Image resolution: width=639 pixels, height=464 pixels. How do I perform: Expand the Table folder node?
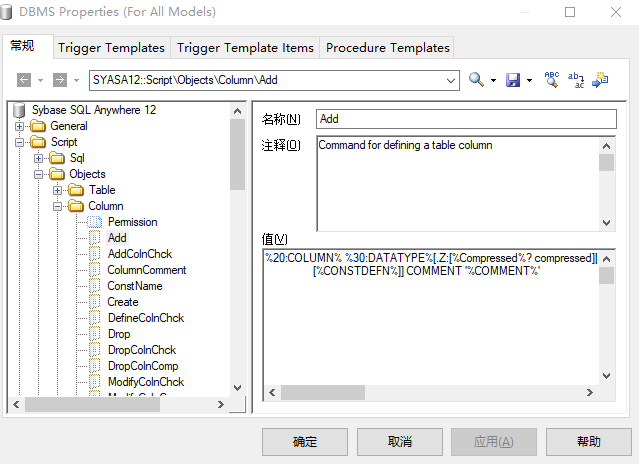coord(57,190)
